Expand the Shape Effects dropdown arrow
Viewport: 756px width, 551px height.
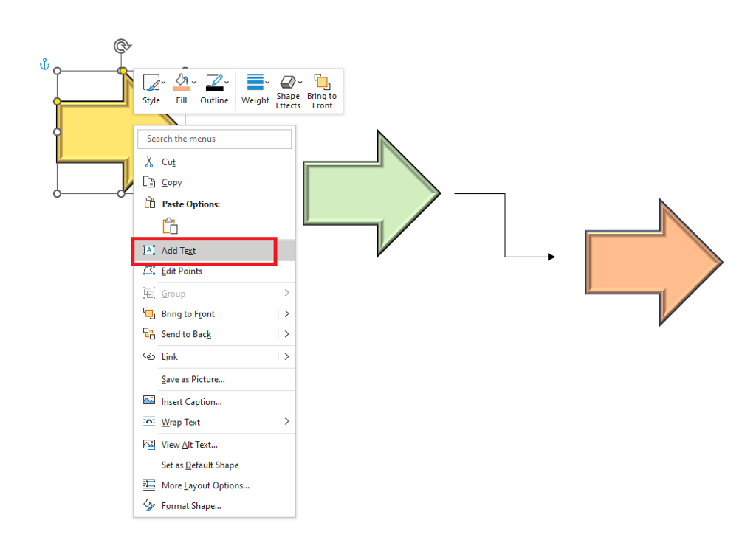pyautogui.click(x=300, y=83)
